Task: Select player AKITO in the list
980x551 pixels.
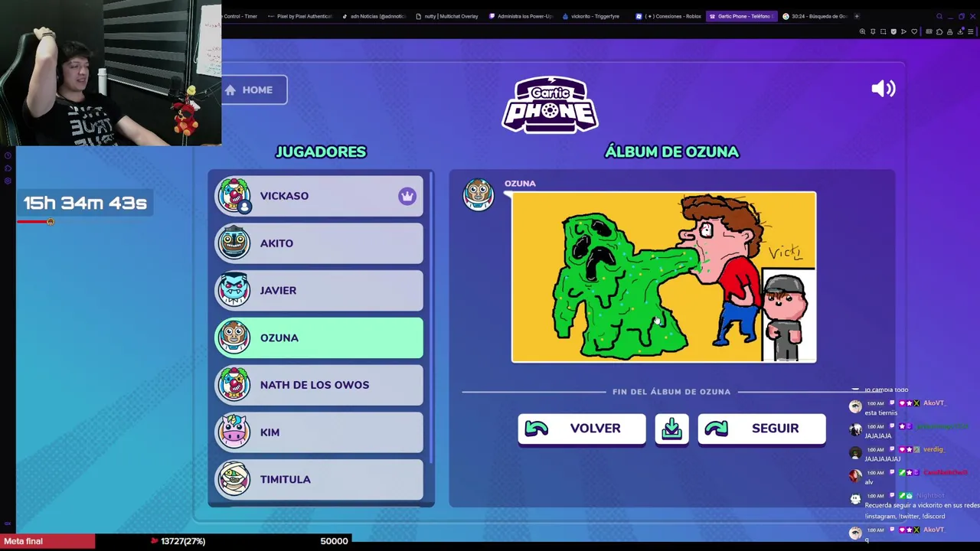Action: point(318,243)
